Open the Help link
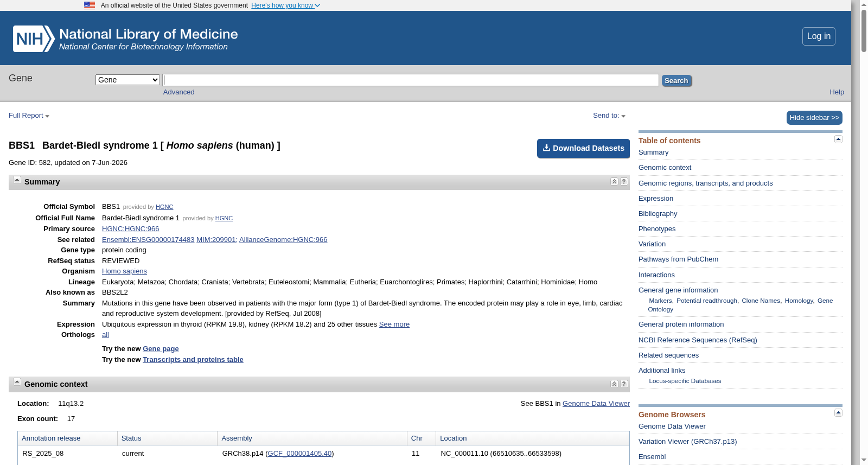 pos(837,92)
